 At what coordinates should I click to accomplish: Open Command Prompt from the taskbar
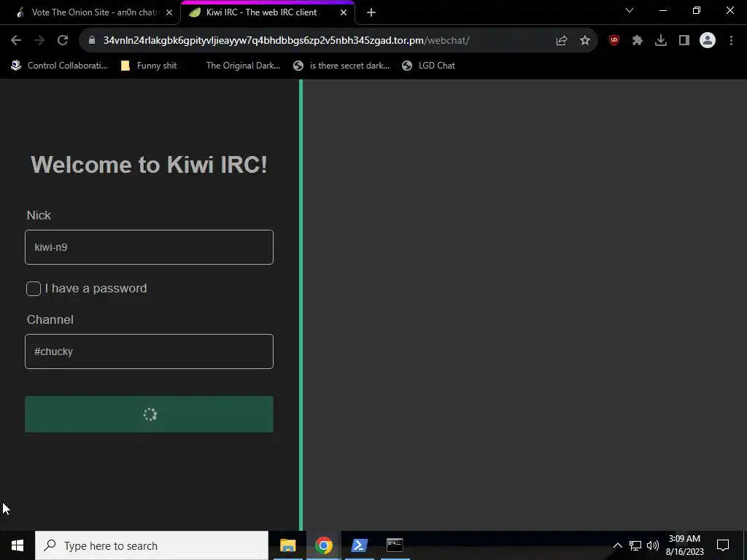click(x=395, y=545)
